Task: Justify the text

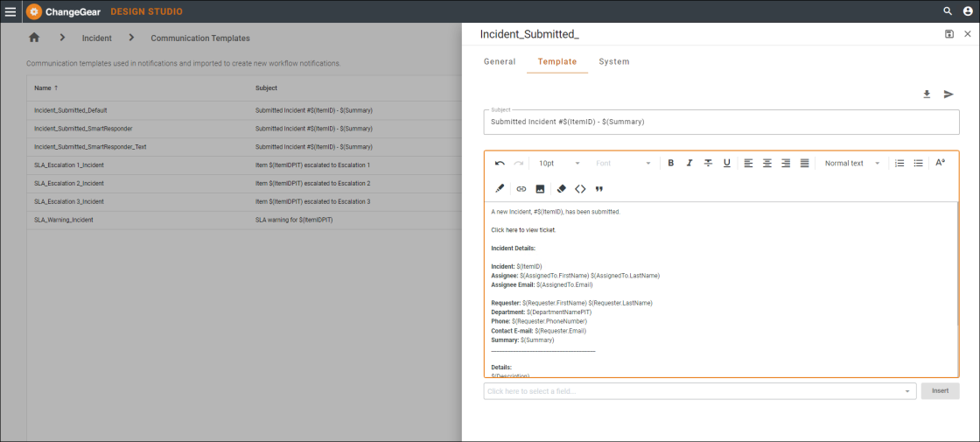Action: pyautogui.click(x=804, y=163)
